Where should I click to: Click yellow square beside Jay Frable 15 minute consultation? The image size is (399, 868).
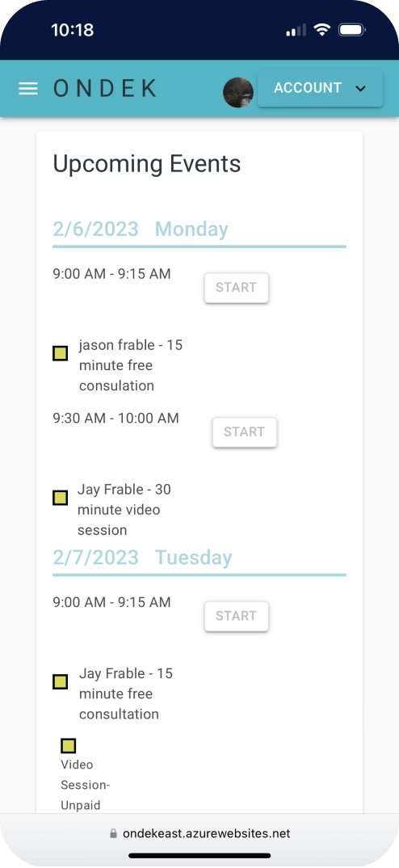61,681
